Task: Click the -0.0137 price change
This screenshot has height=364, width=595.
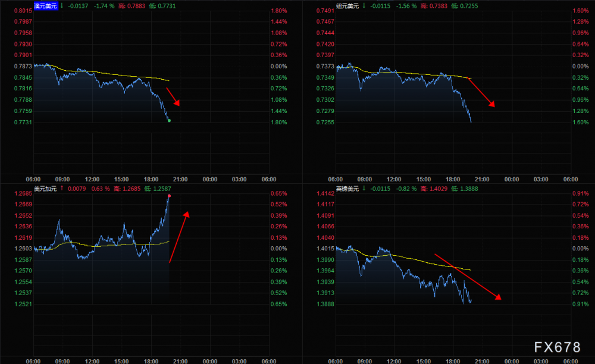Action: click(78, 6)
